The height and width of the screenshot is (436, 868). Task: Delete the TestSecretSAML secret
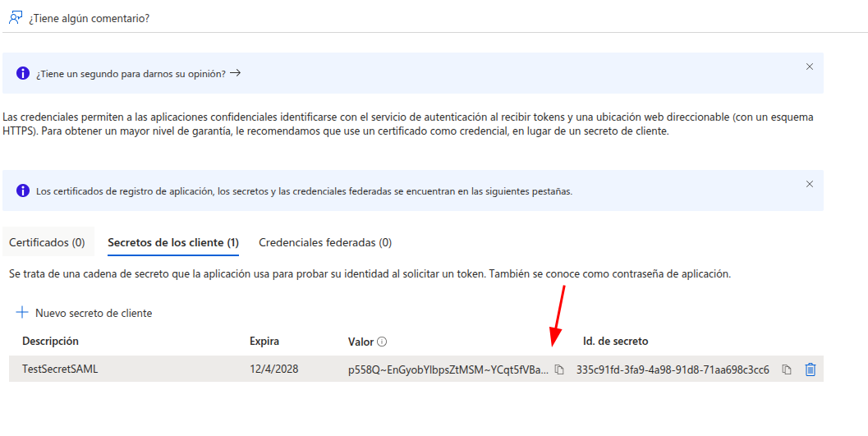[811, 369]
